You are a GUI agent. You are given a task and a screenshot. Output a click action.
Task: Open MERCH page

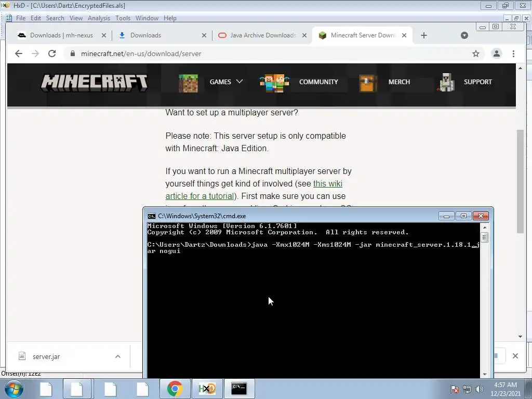(x=399, y=82)
